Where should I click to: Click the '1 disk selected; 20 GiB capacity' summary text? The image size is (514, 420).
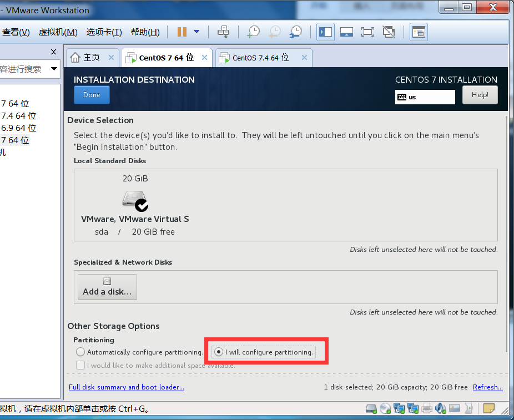pyautogui.click(x=396, y=387)
